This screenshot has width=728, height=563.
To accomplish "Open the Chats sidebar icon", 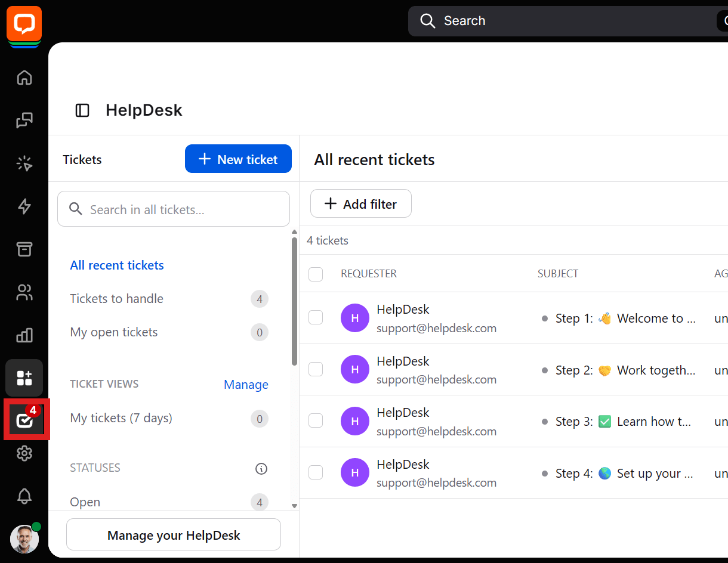I will (x=24, y=120).
